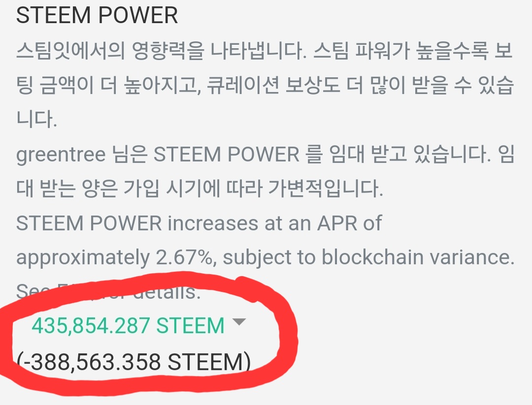Click the Korean line mentioning 큐레이션 보상도
Image resolution: width=532 pixels, height=405 pixels.
point(265,85)
